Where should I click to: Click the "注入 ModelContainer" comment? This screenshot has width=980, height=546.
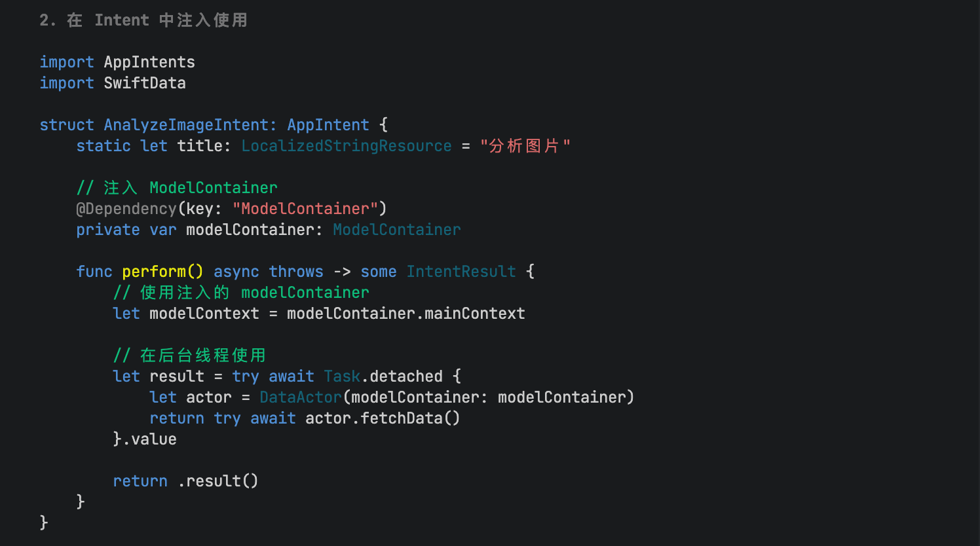click(x=177, y=188)
